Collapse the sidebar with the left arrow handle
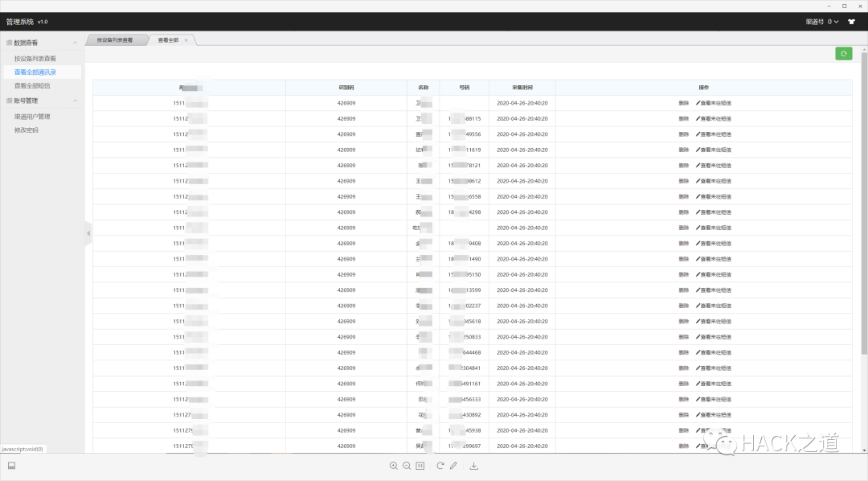The height and width of the screenshot is (481, 868). coord(88,233)
